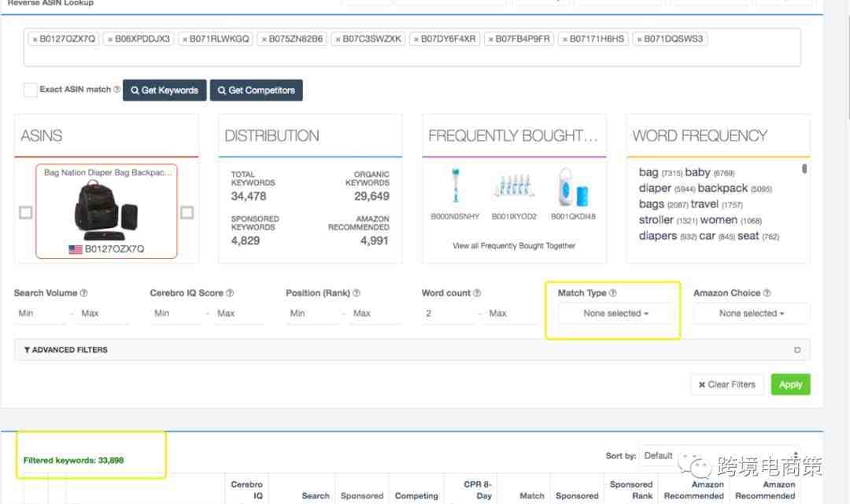Open the Amazon Choice help icon
The image size is (850, 504).
(x=767, y=292)
